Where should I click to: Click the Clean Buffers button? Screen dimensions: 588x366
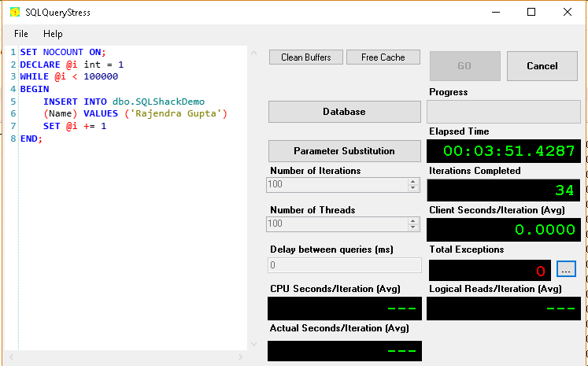(305, 57)
